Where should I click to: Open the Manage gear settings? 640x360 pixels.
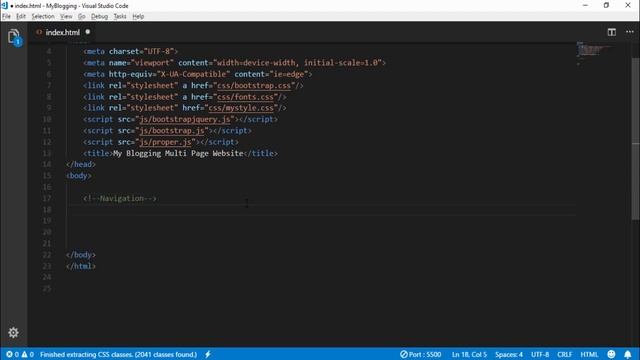tap(13, 333)
